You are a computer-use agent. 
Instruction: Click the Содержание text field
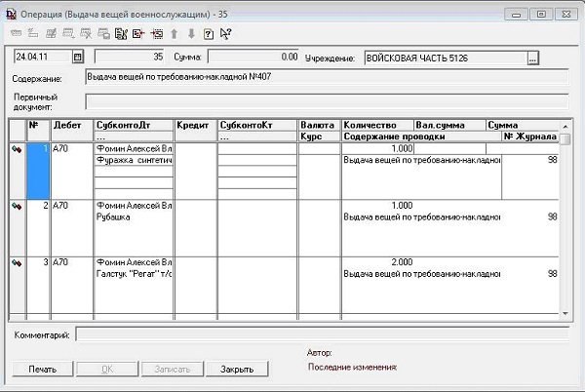coord(327,78)
